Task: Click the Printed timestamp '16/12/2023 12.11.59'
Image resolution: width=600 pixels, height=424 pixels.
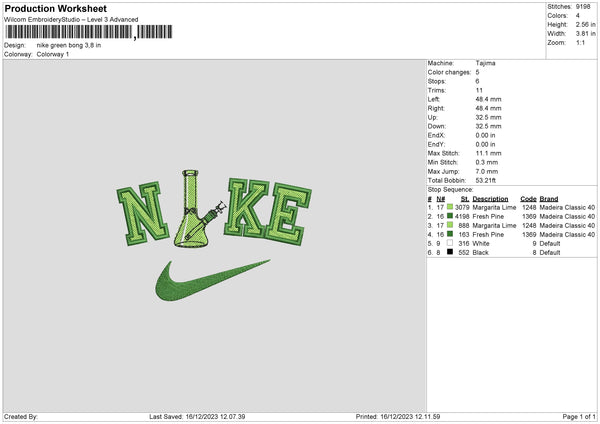Action: tap(410, 416)
